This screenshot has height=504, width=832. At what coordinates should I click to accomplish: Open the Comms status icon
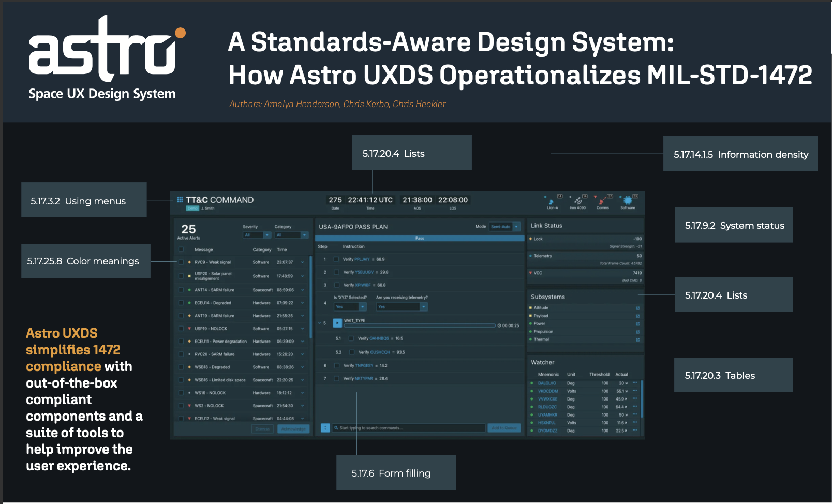click(602, 201)
